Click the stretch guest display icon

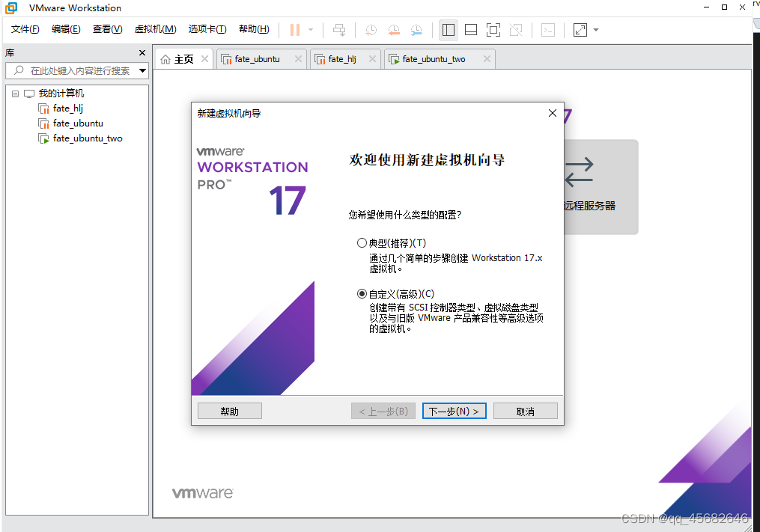(x=580, y=30)
